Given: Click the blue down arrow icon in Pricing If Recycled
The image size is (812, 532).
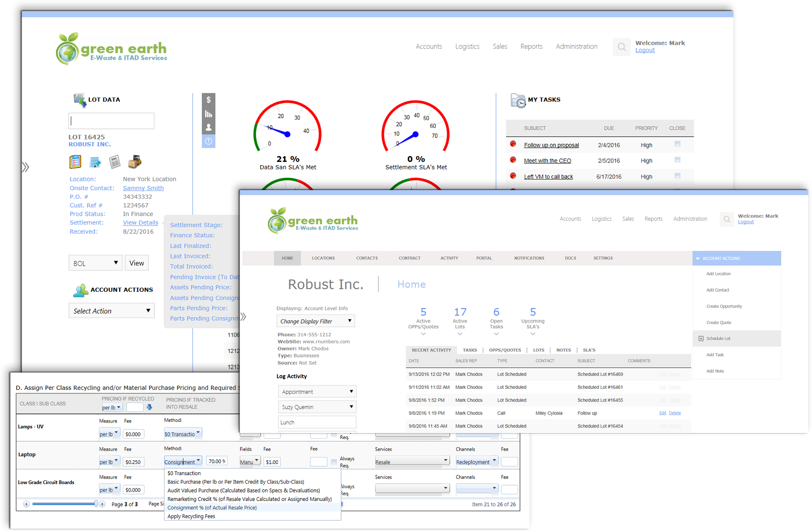Looking at the screenshot, I should 149,407.
